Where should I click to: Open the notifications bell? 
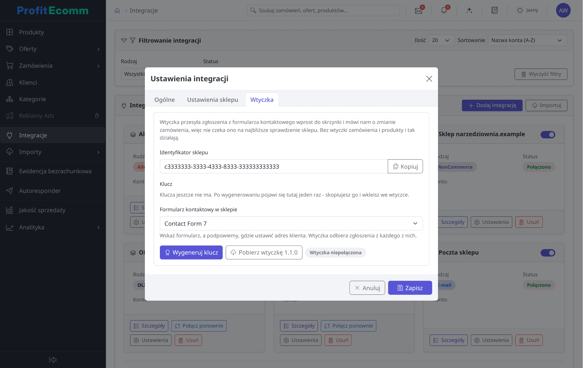click(444, 10)
